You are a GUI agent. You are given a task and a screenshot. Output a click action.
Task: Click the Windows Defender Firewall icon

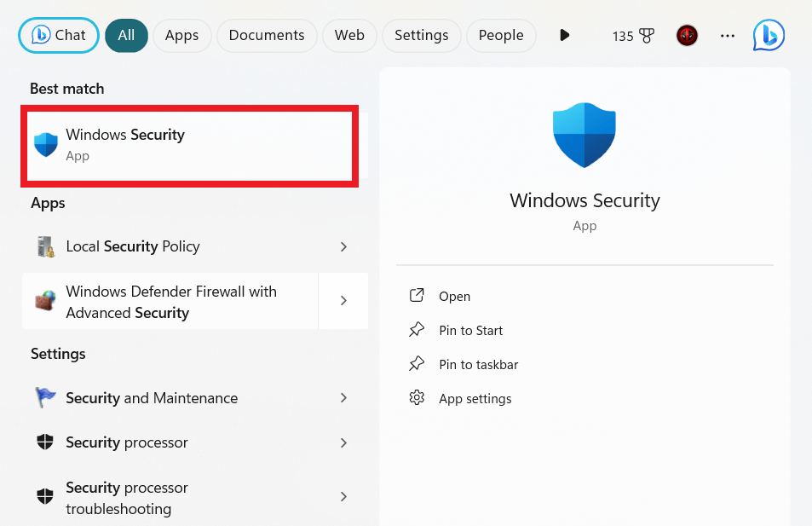(45, 302)
